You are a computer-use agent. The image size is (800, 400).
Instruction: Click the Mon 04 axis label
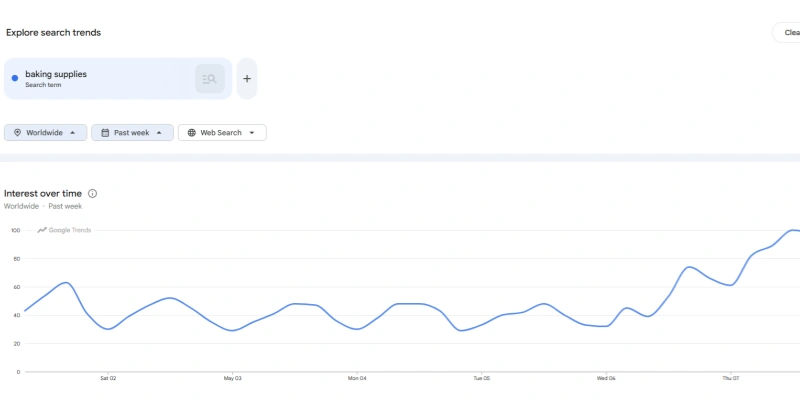357,379
